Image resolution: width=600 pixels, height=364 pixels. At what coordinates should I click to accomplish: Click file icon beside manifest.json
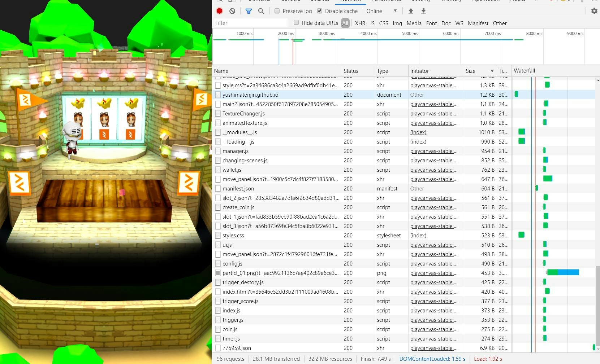(217, 189)
